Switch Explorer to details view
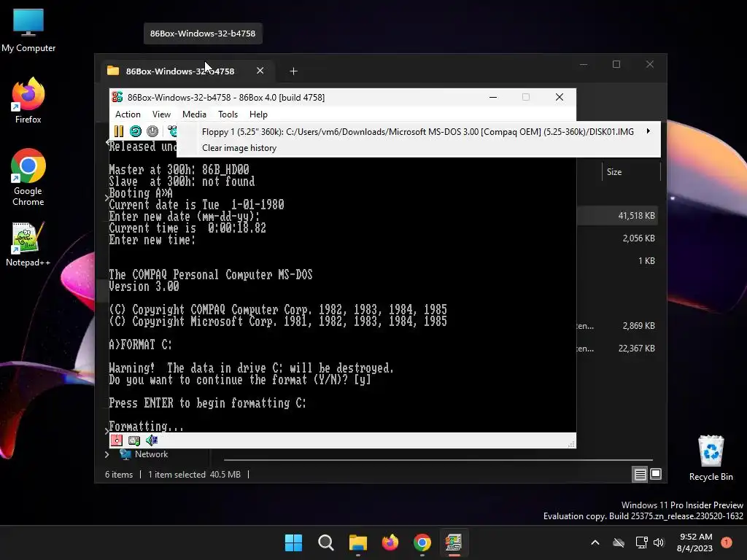 point(640,474)
